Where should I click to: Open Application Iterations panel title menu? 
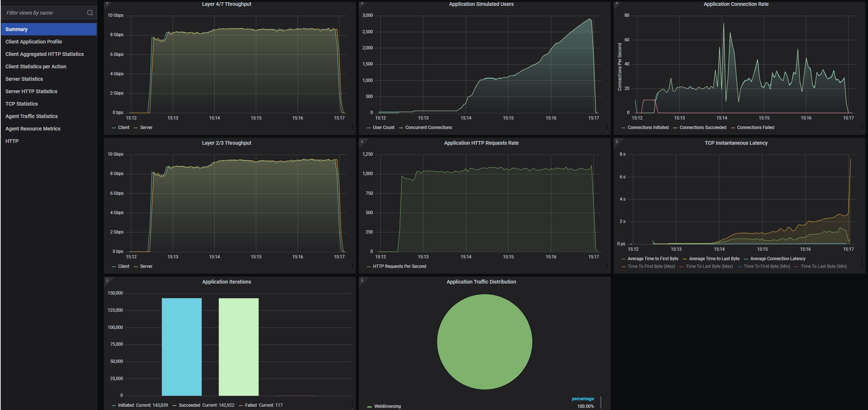(x=226, y=282)
